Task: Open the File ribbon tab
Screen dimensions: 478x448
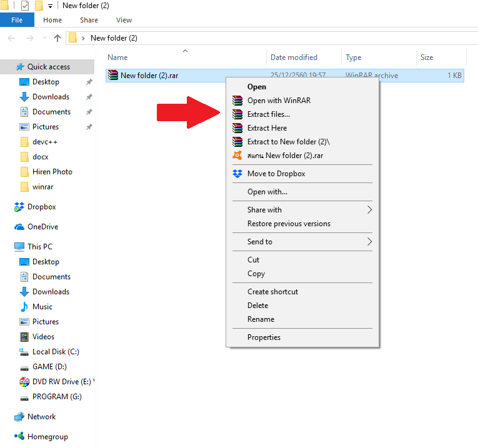Action: tap(17, 20)
